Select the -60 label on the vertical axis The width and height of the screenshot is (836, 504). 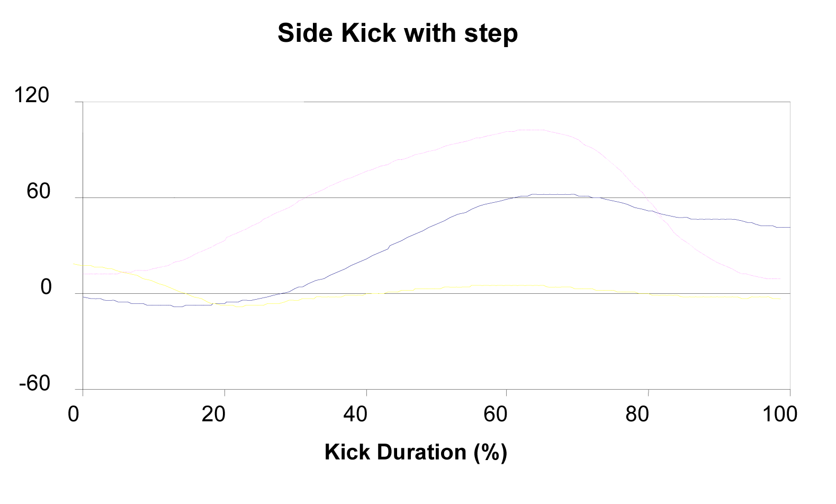click(x=34, y=384)
